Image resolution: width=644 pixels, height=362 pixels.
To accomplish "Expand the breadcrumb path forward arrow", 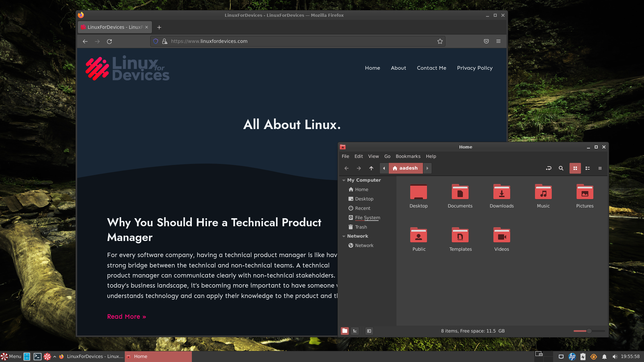I will [x=427, y=168].
